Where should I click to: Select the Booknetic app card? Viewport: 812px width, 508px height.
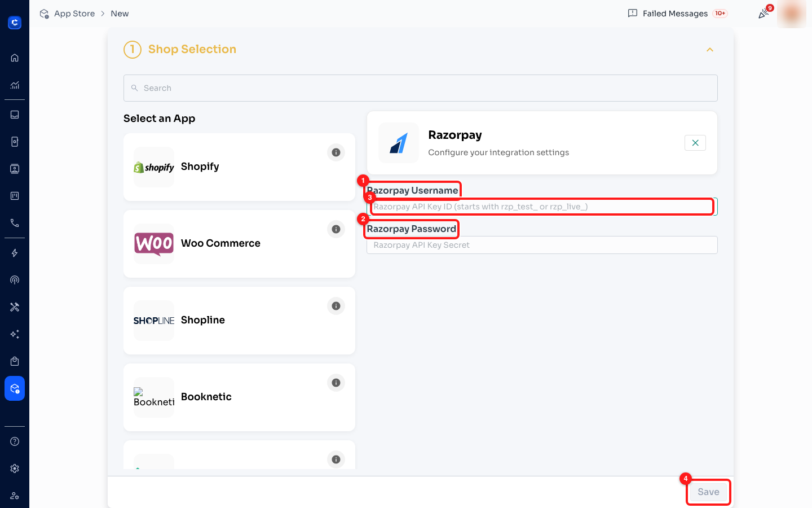pyautogui.click(x=239, y=397)
